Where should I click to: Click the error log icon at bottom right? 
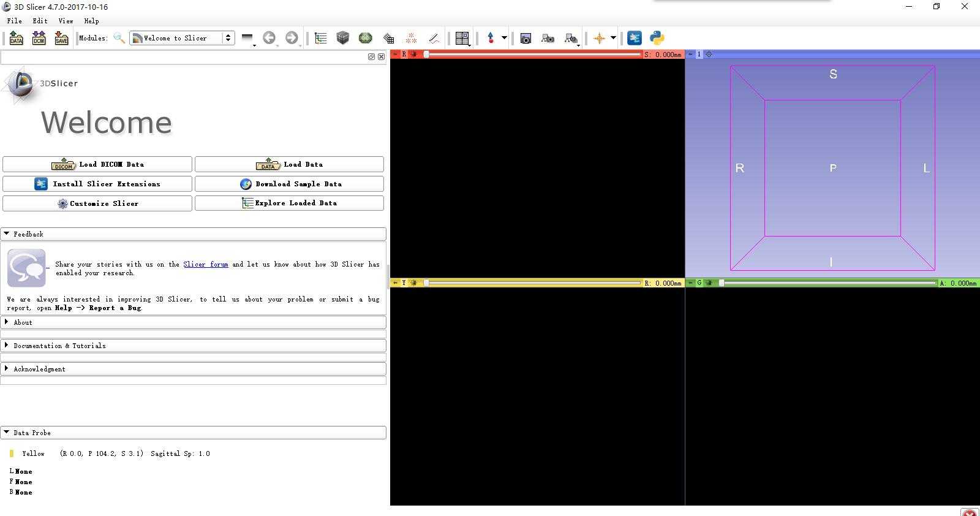click(x=969, y=512)
